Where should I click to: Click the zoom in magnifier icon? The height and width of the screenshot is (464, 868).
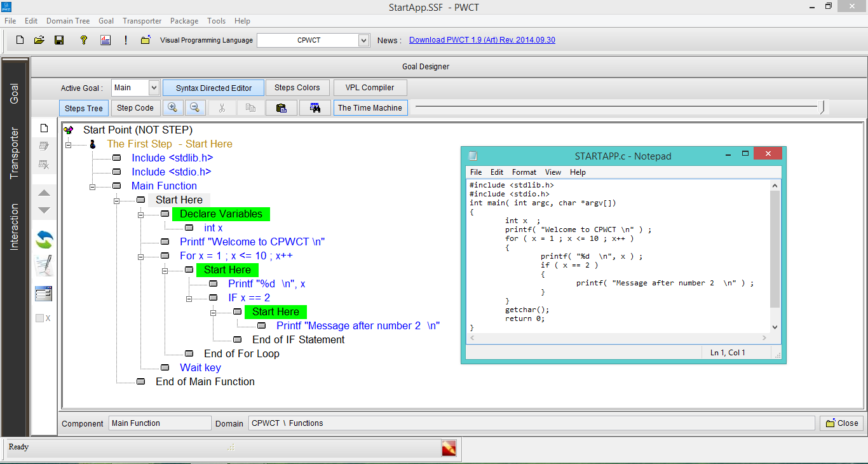point(173,107)
